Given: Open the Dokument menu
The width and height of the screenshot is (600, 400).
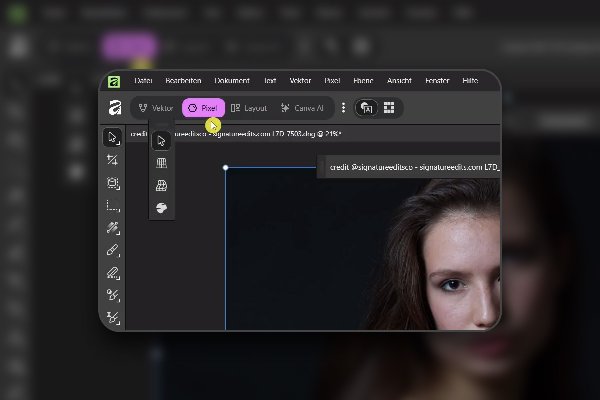Looking at the screenshot, I should 232,80.
